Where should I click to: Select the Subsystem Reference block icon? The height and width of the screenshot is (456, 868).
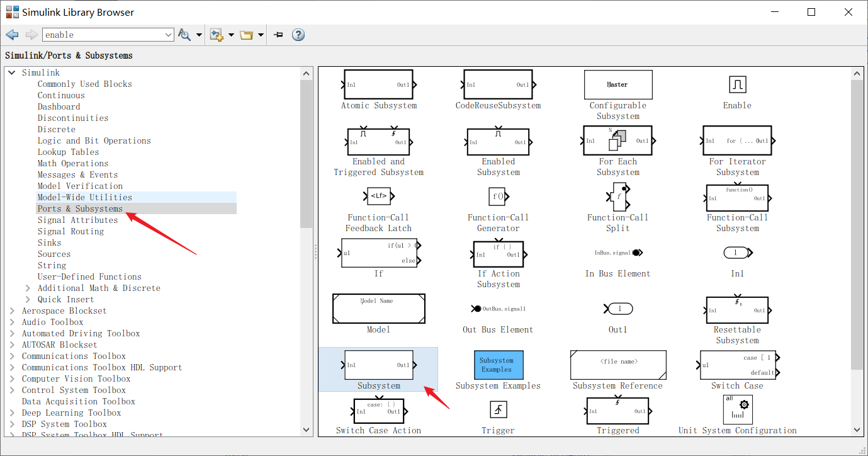[x=618, y=365]
